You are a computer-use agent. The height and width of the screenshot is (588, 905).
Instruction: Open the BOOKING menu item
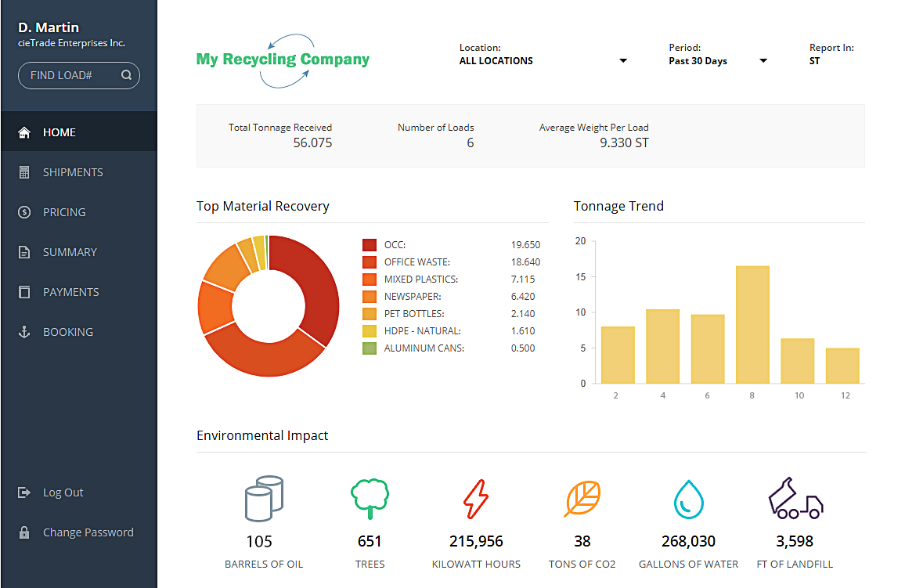[79, 332]
